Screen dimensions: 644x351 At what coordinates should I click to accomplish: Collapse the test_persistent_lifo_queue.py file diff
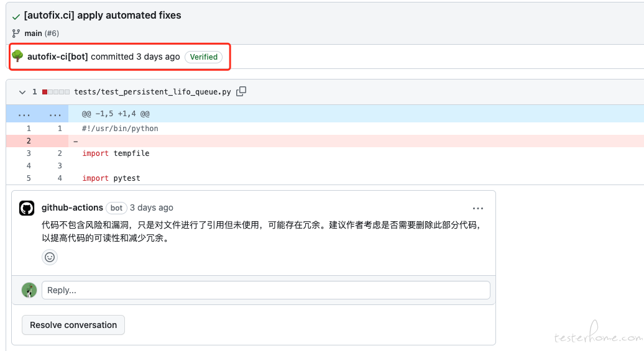[22, 92]
